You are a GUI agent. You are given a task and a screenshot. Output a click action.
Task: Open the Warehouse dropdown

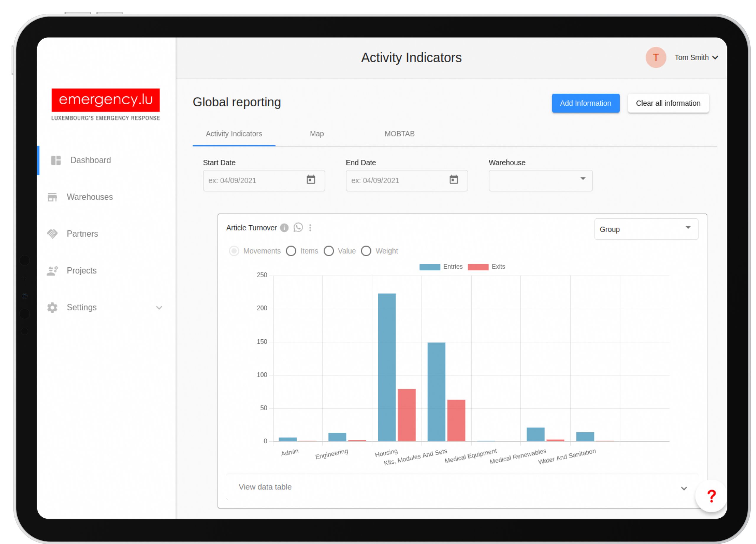[x=540, y=180]
